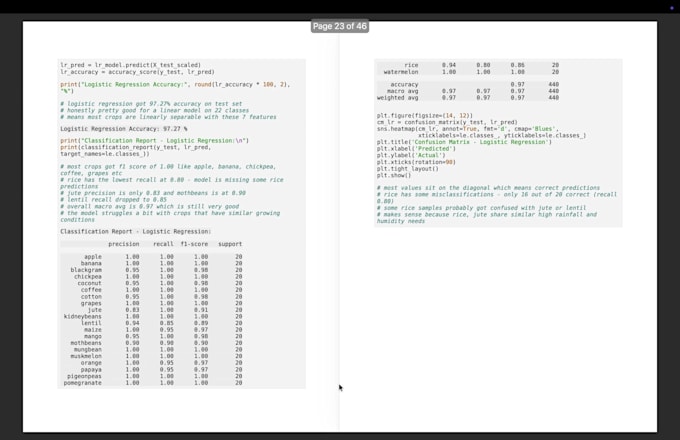Click the line starting 'sns.heatmap(cm_lr, annot=True'
The image size is (680, 440).
coord(468,129)
